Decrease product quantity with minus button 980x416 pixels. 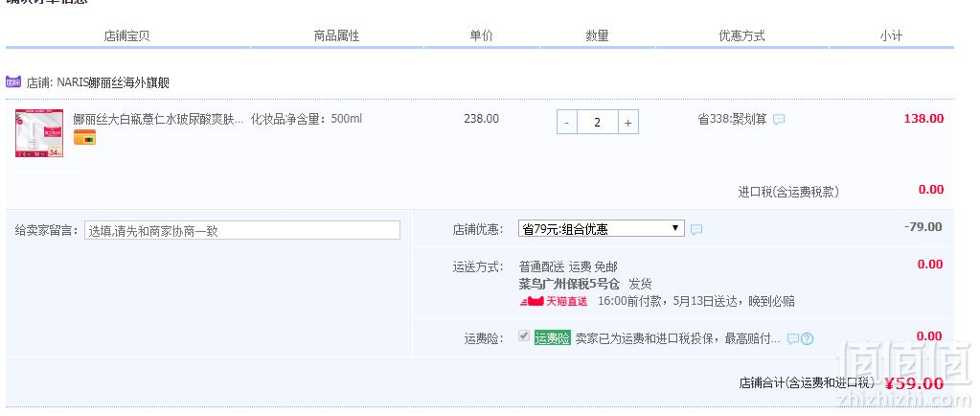567,123
